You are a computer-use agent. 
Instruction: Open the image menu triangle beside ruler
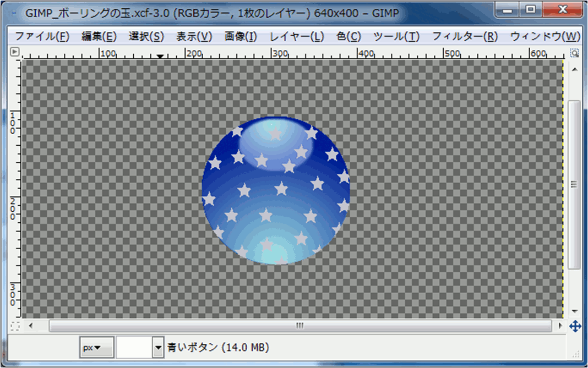[x=15, y=52]
